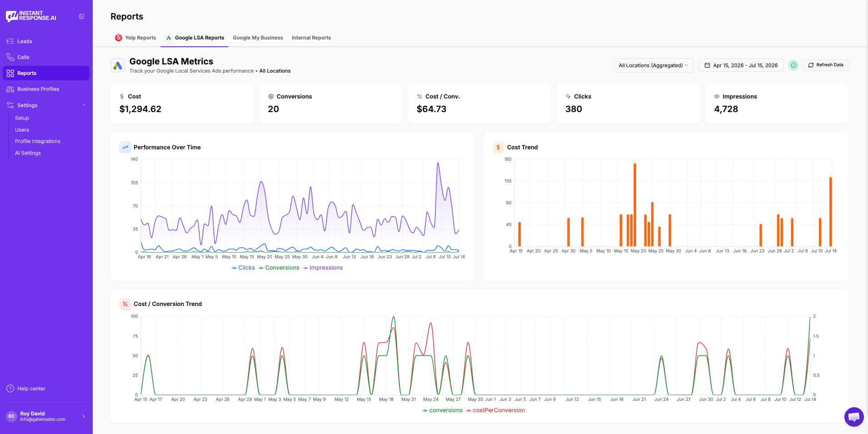Image resolution: width=868 pixels, height=434 pixels.
Task: Toggle the conversions legend in trend chart
Action: tap(443, 410)
